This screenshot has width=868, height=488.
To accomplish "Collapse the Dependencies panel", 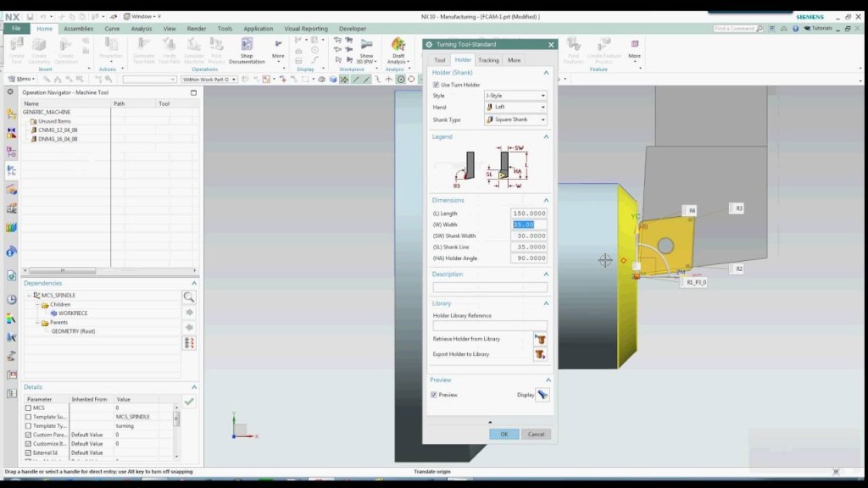I will 194,283.
